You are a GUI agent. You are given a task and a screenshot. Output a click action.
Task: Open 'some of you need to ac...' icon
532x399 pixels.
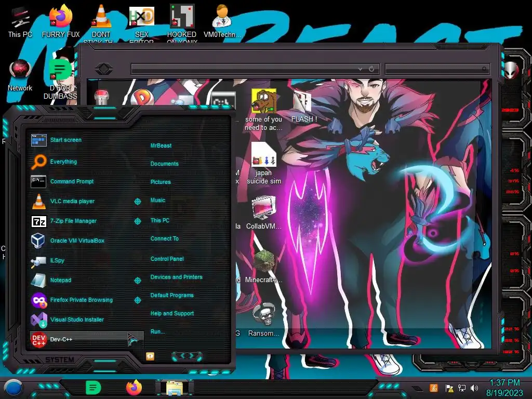click(x=263, y=110)
